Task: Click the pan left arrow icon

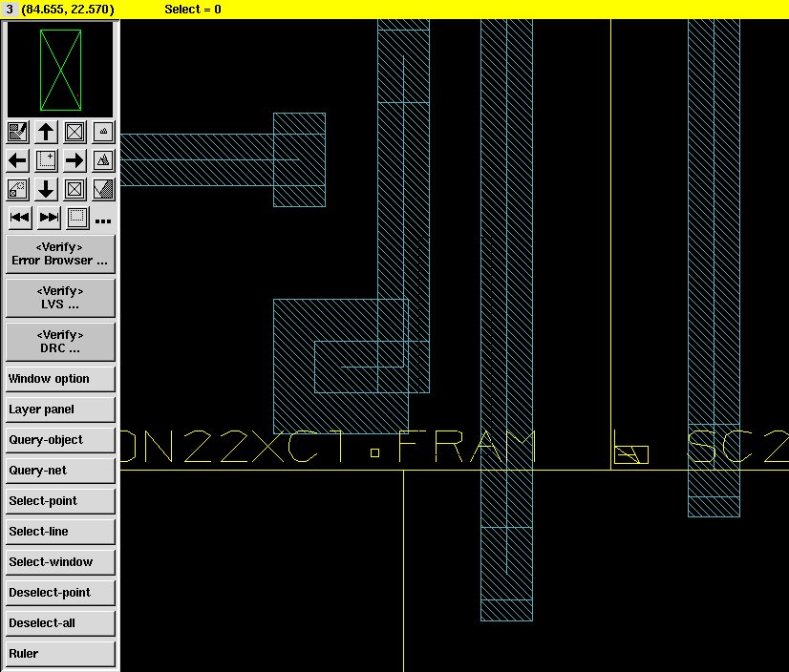Action: [x=17, y=160]
